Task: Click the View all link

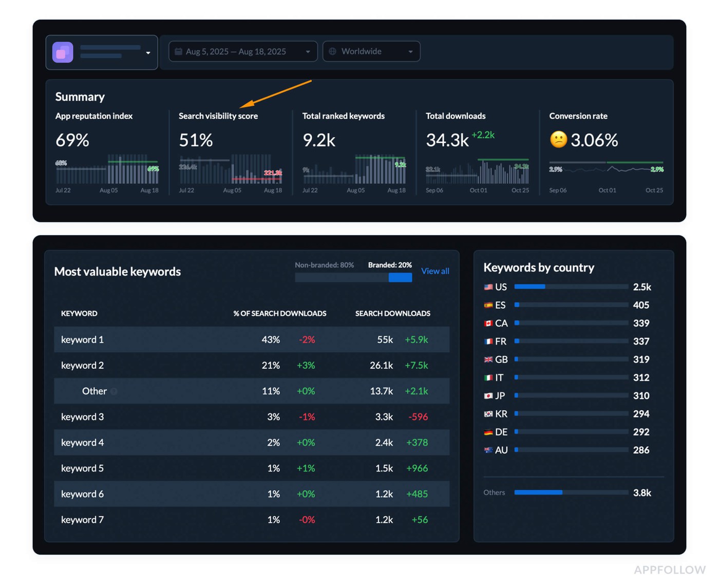Action: [434, 271]
